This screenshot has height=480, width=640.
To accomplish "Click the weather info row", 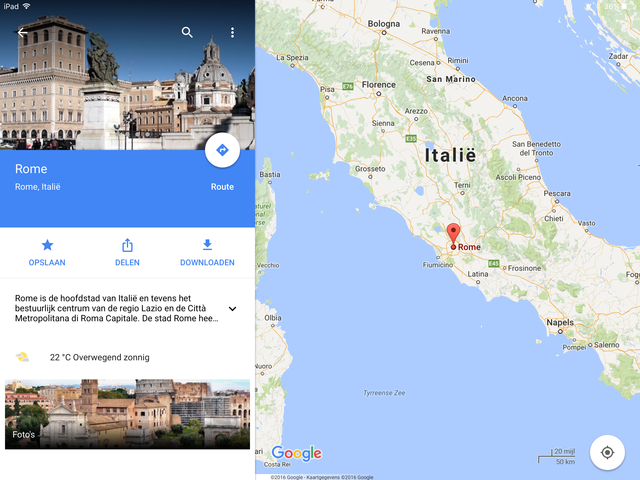I will coord(127,357).
